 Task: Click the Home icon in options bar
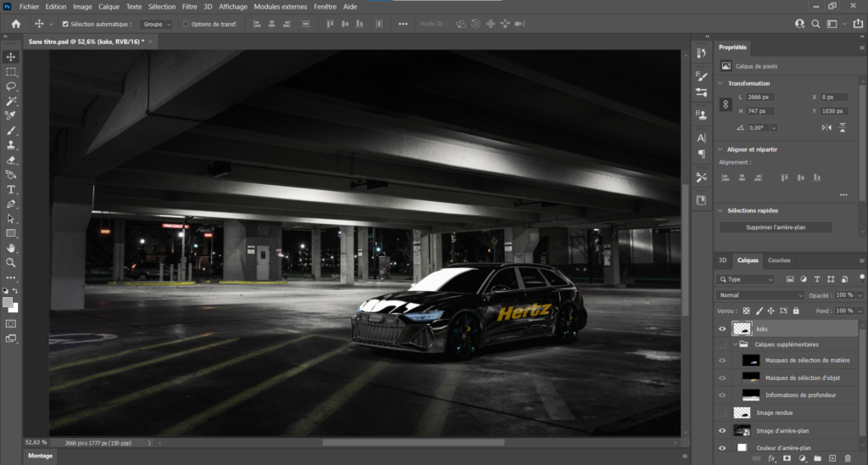(x=16, y=24)
